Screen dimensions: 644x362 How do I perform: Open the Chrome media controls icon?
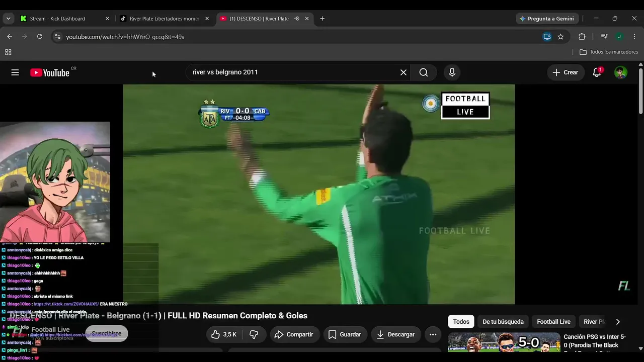pyautogui.click(x=604, y=37)
